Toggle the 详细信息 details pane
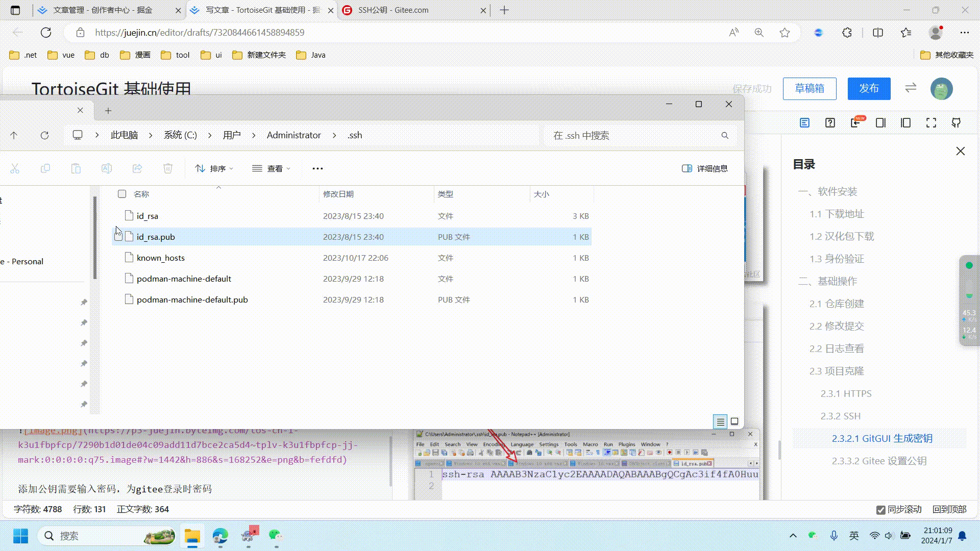Image resolution: width=980 pixels, height=551 pixels. coord(705,168)
